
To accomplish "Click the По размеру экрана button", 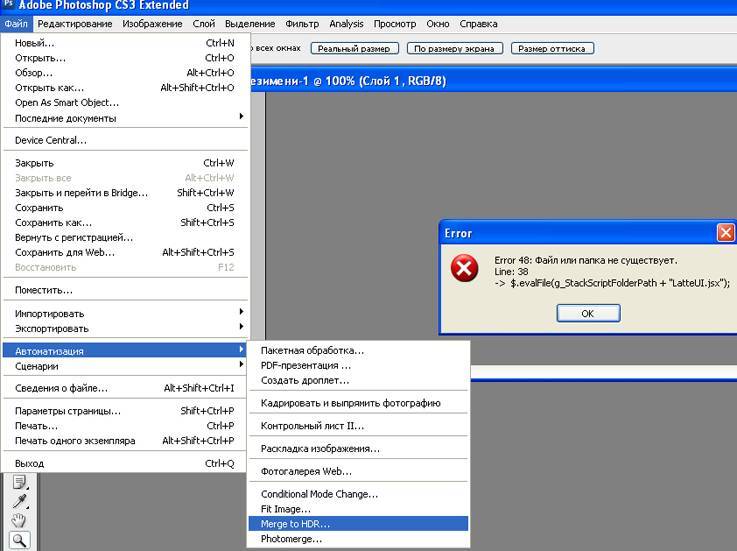I will pos(455,48).
